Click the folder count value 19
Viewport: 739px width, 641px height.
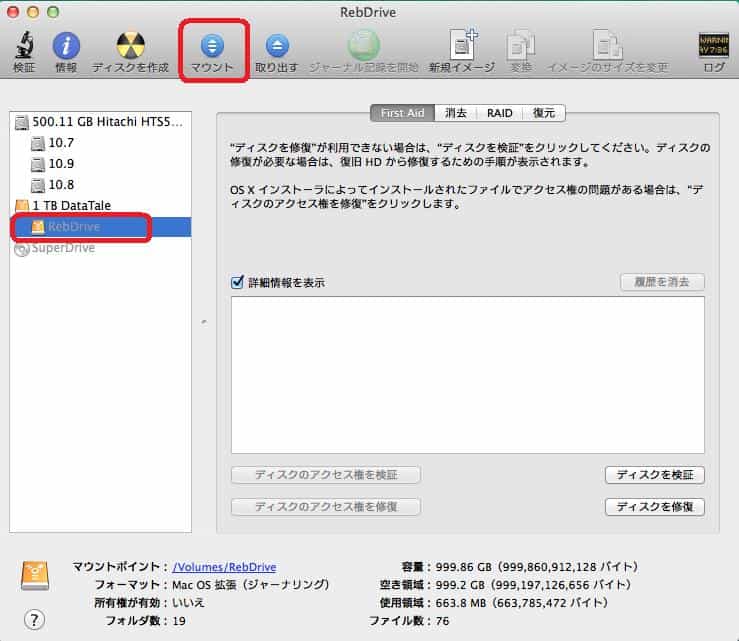(x=179, y=621)
